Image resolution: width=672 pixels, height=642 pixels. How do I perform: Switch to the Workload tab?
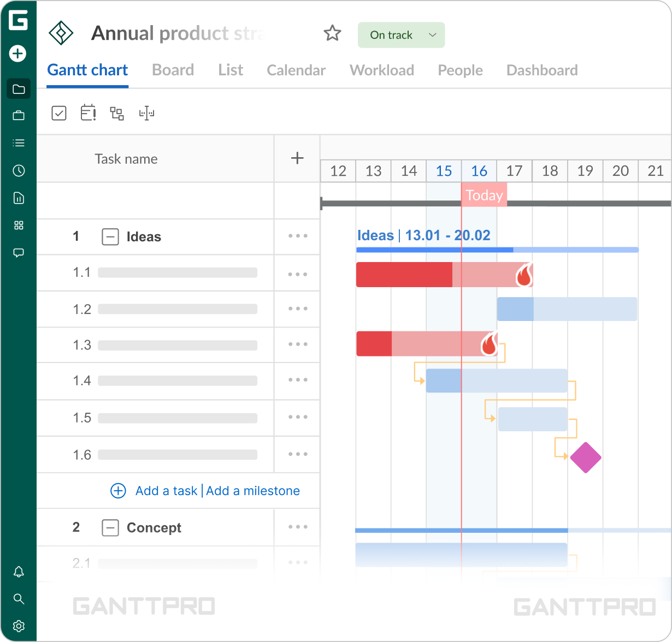tap(381, 70)
